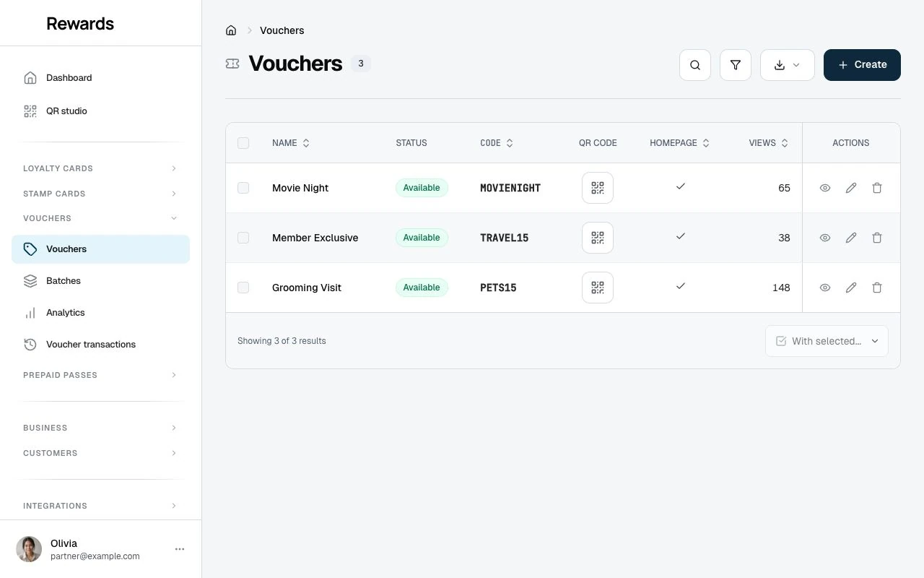View the Member Exclusive voucher
This screenshot has width=924, height=578.
(x=825, y=238)
